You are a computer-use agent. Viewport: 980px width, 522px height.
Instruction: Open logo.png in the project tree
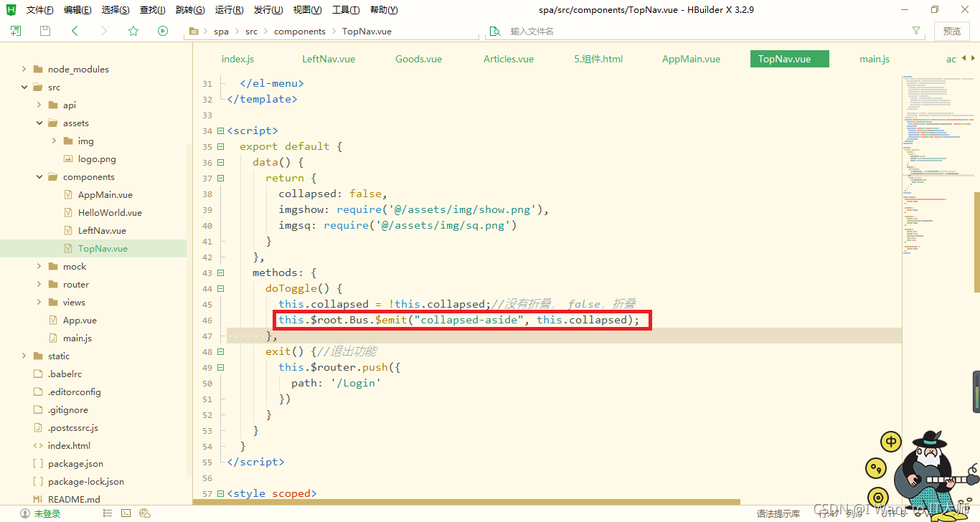click(x=97, y=158)
